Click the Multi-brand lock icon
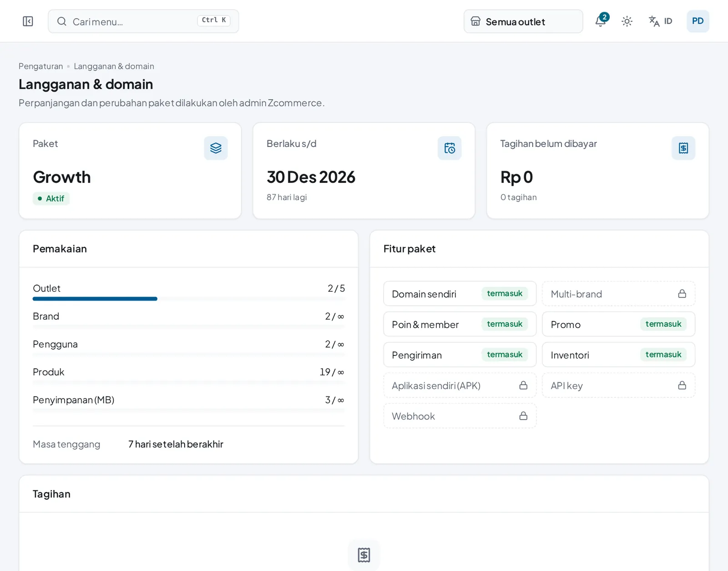 click(682, 293)
